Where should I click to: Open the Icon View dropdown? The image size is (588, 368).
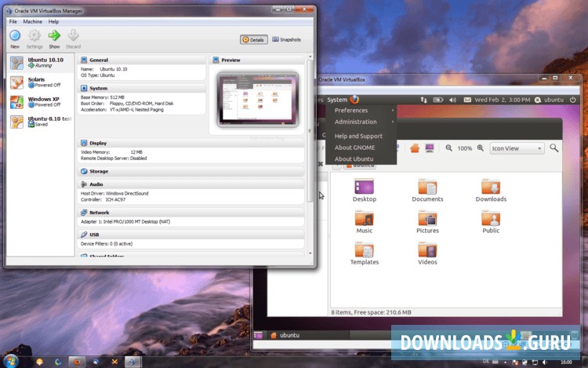[517, 148]
